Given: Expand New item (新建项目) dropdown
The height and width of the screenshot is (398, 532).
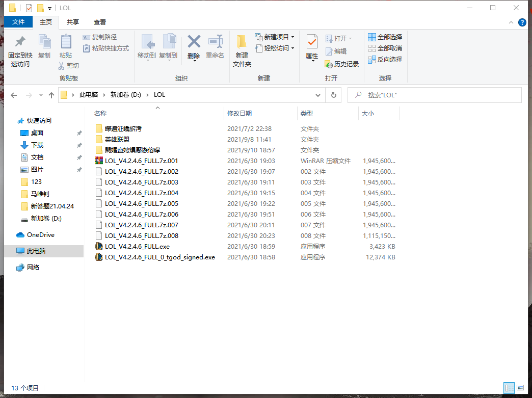Looking at the screenshot, I should click(x=293, y=37).
